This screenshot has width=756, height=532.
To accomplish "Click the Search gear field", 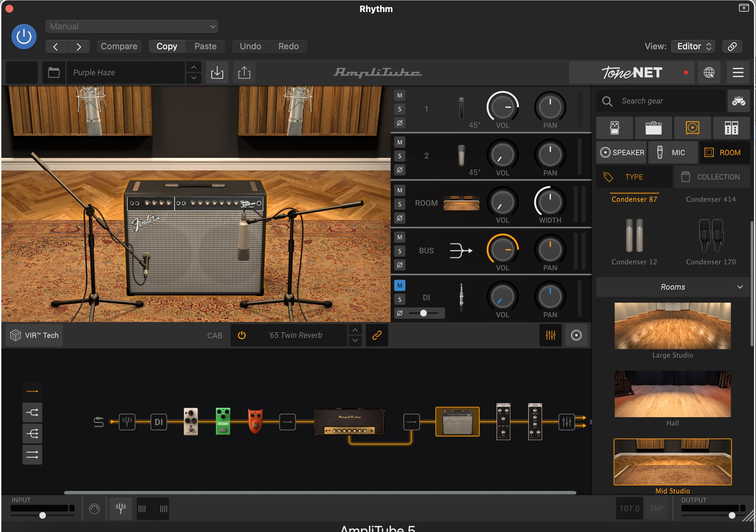I will tap(661, 101).
